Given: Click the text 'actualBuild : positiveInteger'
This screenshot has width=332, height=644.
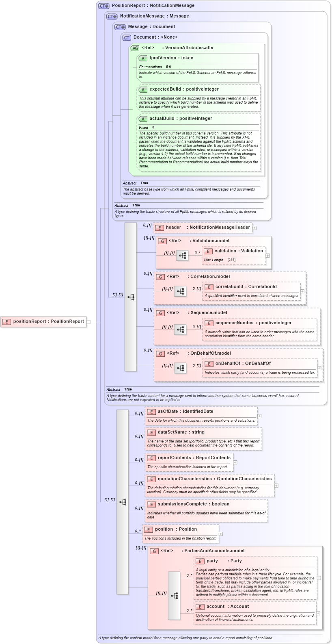Looking at the screenshot, I should (x=181, y=119).
